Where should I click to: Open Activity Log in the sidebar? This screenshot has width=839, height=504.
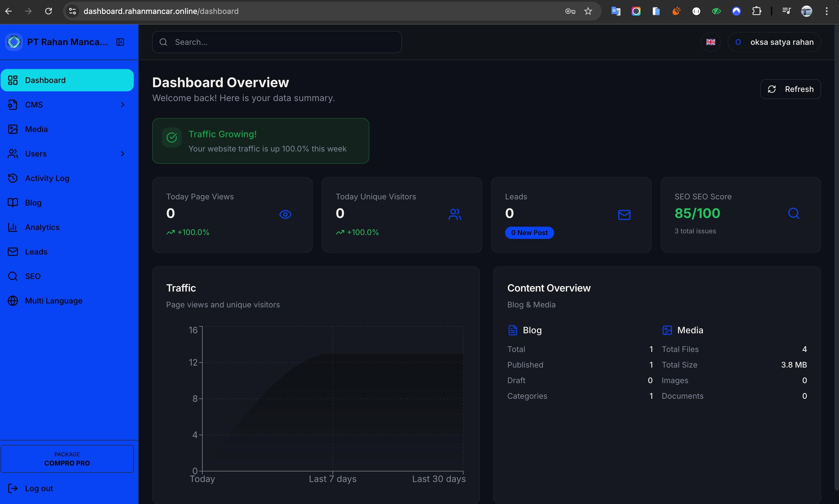47,178
